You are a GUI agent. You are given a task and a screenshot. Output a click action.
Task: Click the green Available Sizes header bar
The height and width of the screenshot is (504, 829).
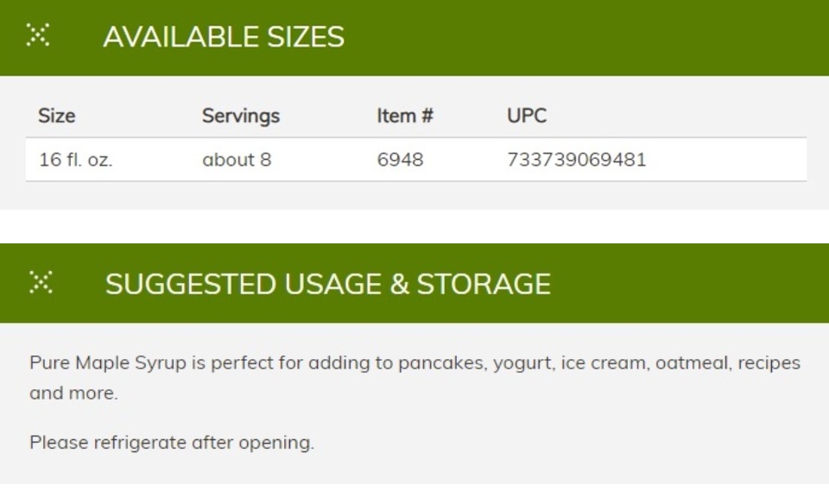click(x=414, y=37)
